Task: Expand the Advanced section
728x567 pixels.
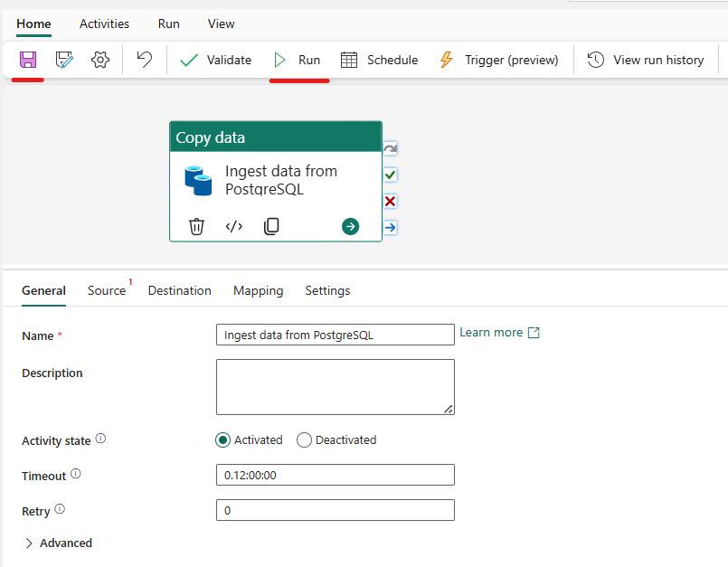Action: tap(59, 543)
